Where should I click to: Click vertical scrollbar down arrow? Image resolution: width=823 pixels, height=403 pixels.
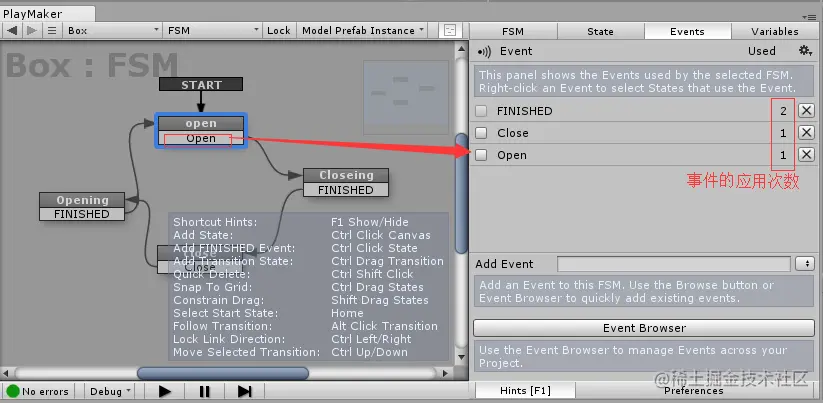461,358
